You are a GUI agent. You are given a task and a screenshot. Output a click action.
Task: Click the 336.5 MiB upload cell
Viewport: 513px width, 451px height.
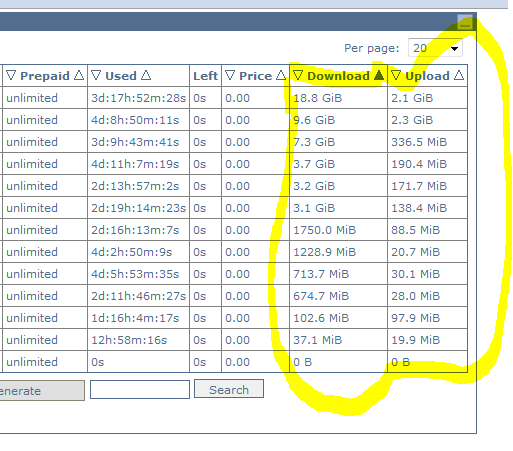click(428, 142)
